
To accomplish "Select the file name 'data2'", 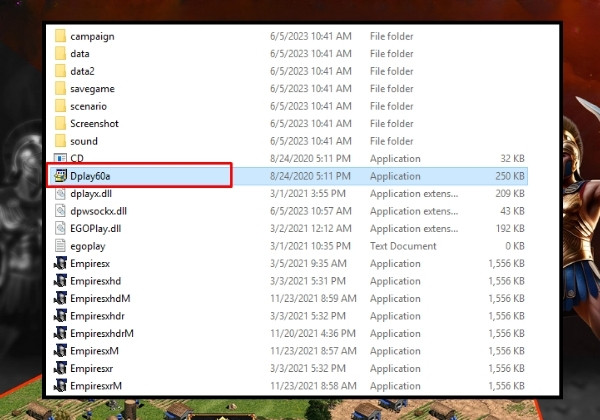I will point(82,71).
